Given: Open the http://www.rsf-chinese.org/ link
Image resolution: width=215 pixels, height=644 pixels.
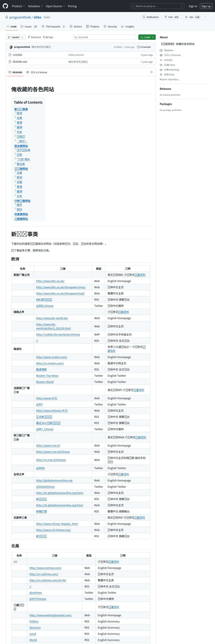Looking at the screenshot, I should tap(53, 530).
